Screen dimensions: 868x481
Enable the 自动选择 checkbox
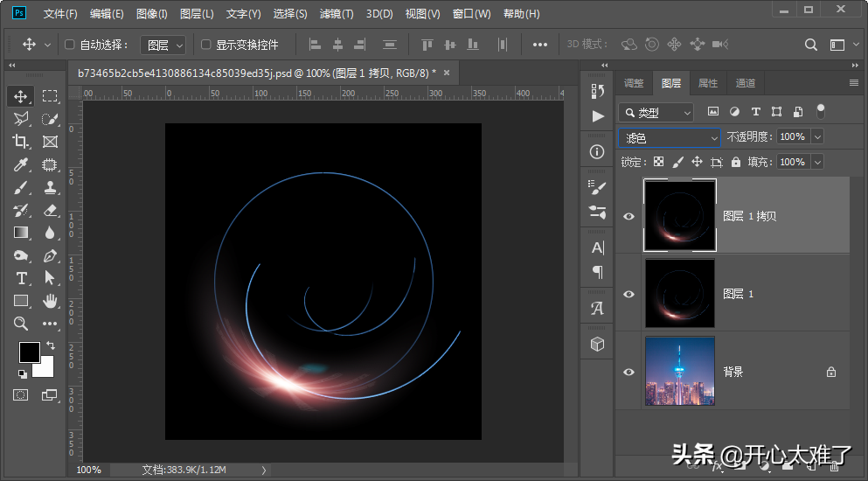pyautogui.click(x=70, y=45)
